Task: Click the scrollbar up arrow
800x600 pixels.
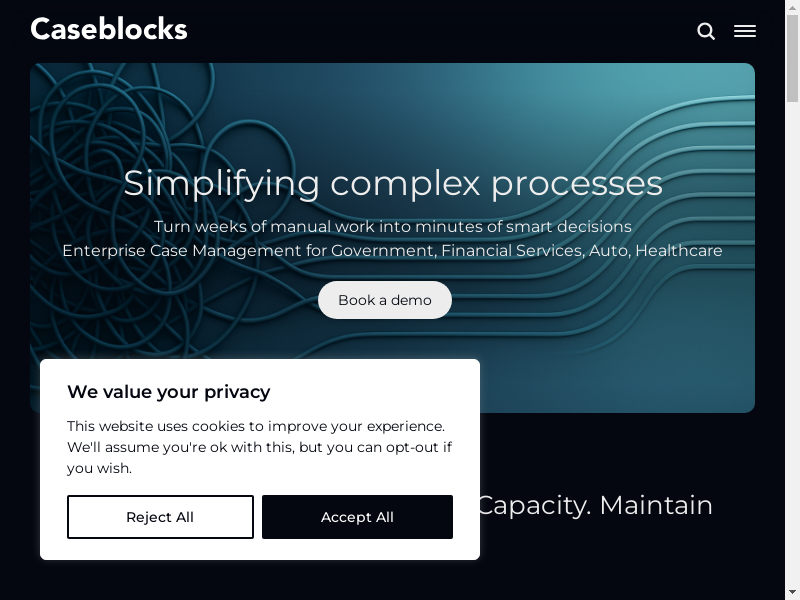Action: 792,7
